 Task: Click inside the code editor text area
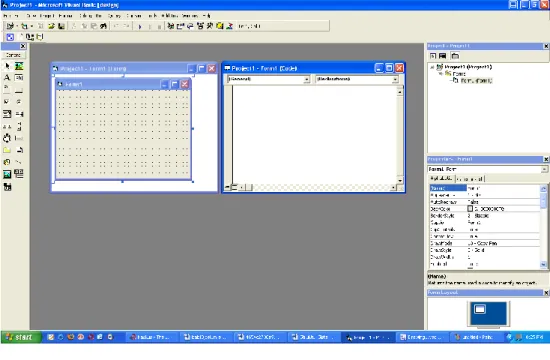pos(315,134)
